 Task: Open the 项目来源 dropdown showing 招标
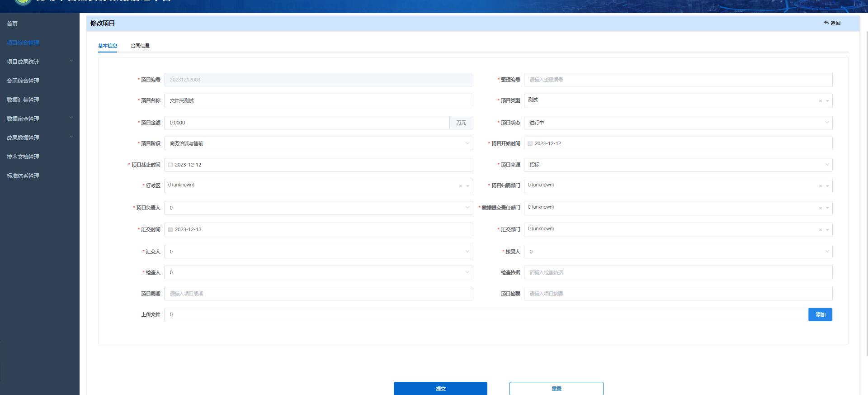click(678, 165)
